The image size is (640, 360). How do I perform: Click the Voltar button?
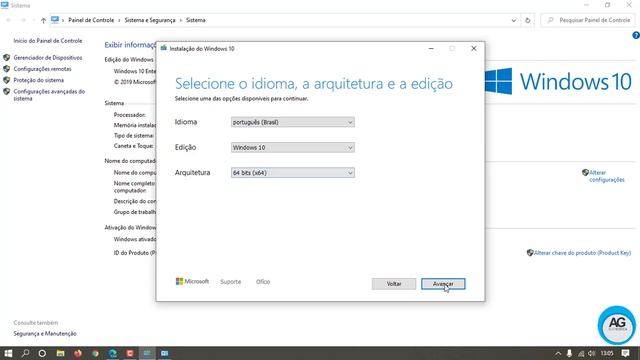pos(394,284)
